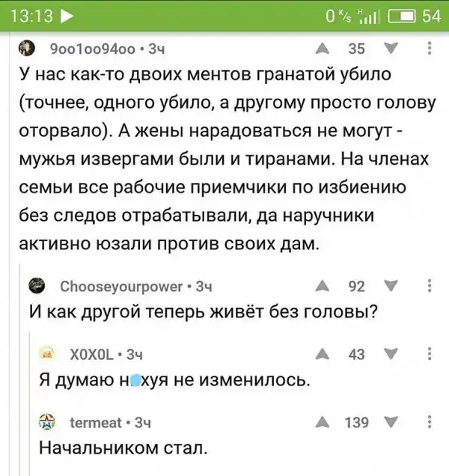
Task: Tap the Chooseyourpower avatar picture
Action: point(35,285)
